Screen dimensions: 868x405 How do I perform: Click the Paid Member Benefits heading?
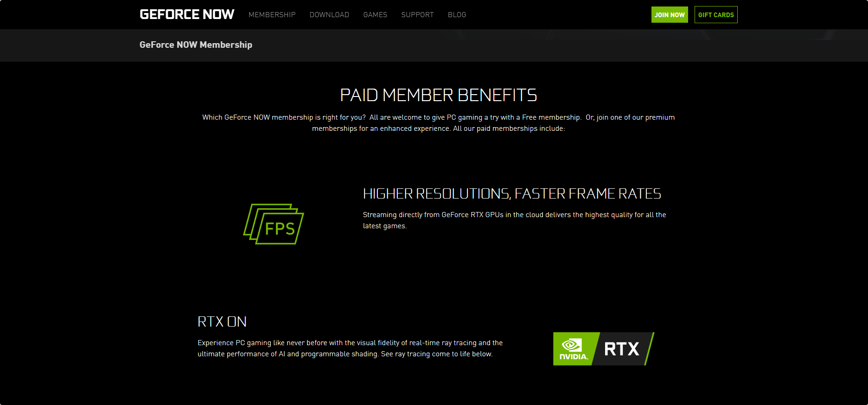pos(438,95)
